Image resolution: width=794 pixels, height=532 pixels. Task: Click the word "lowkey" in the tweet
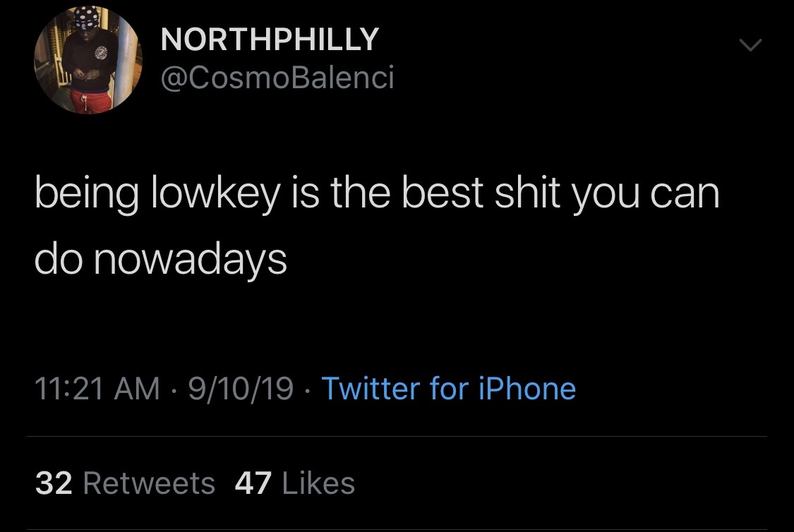pyautogui.click(x=216, y=195)
